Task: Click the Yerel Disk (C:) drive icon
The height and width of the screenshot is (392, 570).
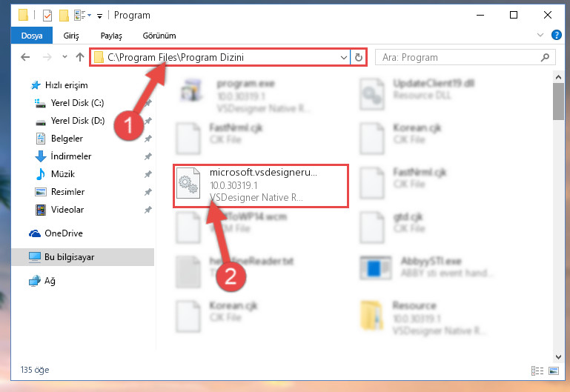Action: pos(40,103)
